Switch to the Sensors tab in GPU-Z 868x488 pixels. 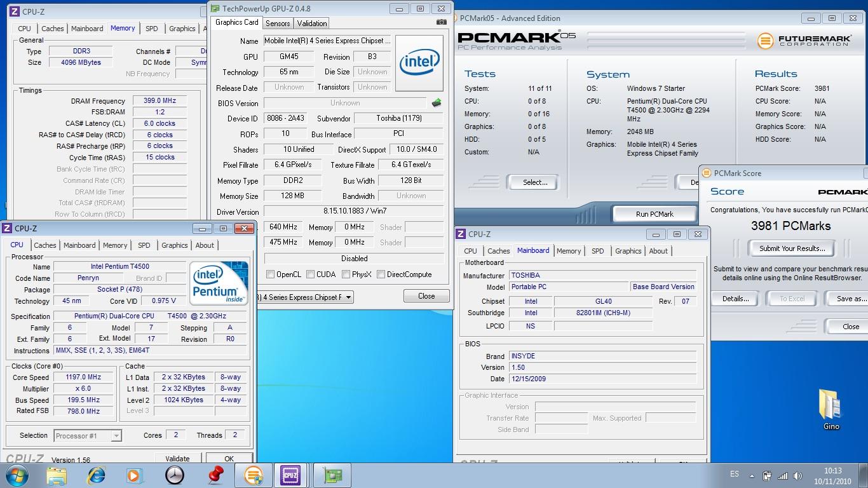[x=278, y=24]
